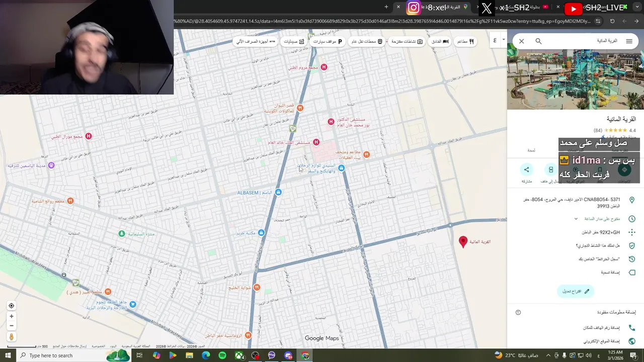Click the send-to-phone icon
The width and height of the screenshot is (644, 362).
point(551,170)
